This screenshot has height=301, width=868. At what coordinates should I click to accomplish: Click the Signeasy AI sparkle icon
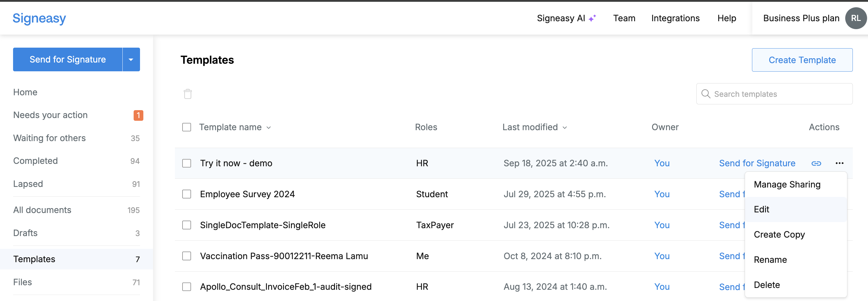click(x=592, y=18)
